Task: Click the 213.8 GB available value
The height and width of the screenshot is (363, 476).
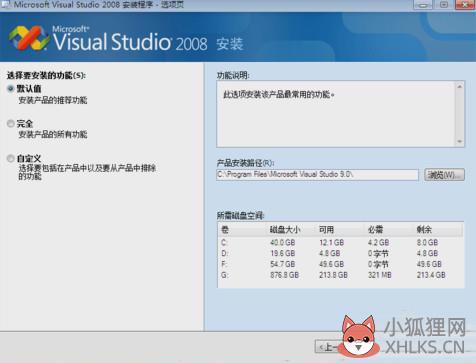Action: [333, 275]
